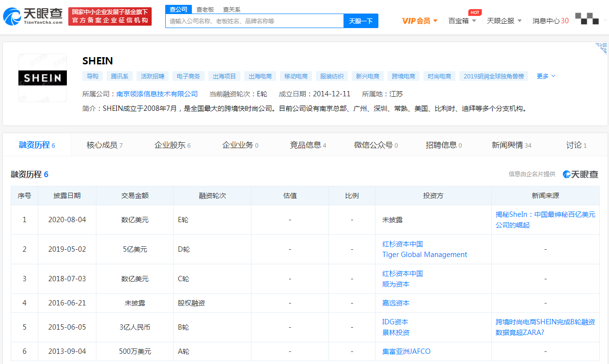Click the 出海项目 tag
Viewport: 609px width, 364px height.
pos(224,76)
